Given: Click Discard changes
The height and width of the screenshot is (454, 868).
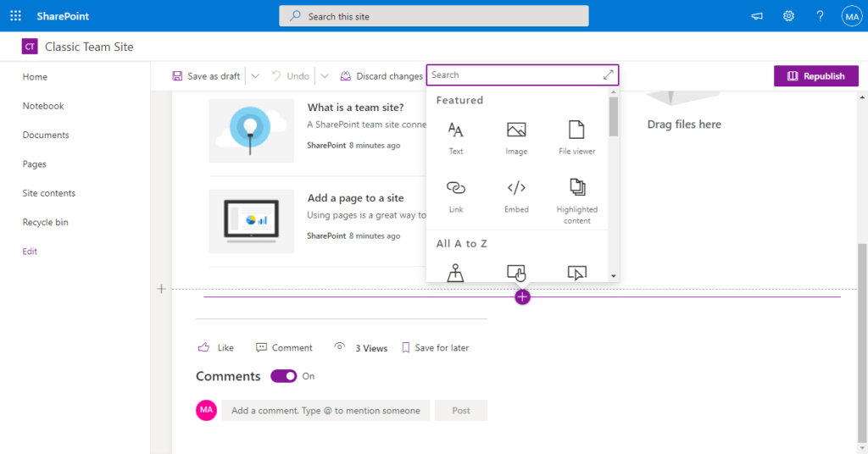Looking at the screenshot, I should click(381, 75).
